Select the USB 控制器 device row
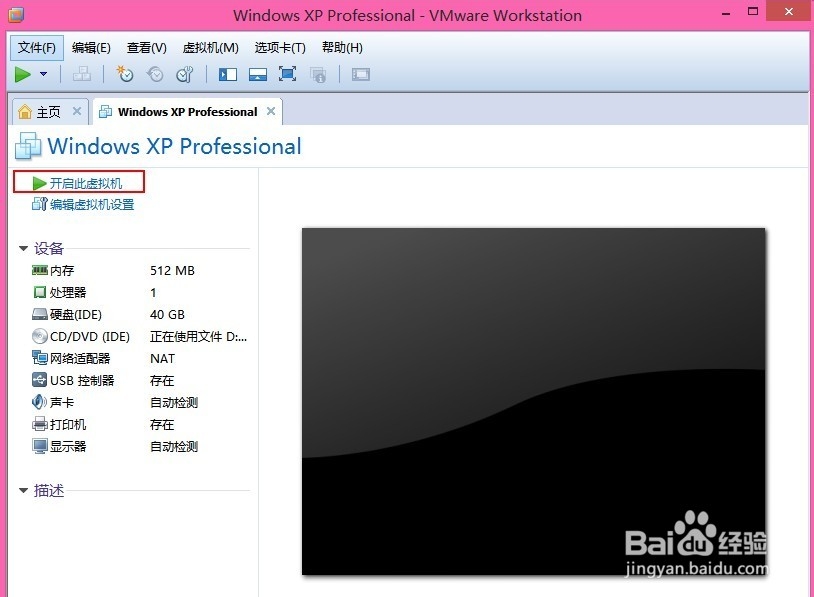The image size is (814, 597). [140, 381]
